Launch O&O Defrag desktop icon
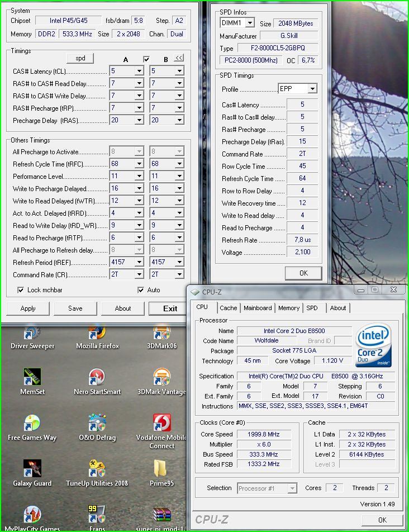Screen dimensions: 409x532 coord(97,427)
